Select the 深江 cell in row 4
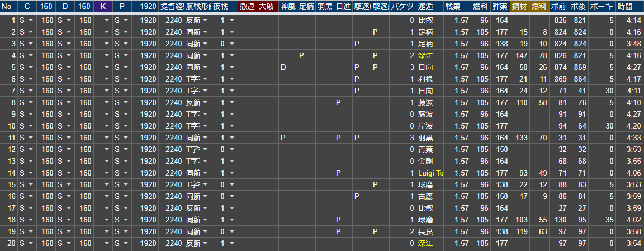 (x=429, y=55)
